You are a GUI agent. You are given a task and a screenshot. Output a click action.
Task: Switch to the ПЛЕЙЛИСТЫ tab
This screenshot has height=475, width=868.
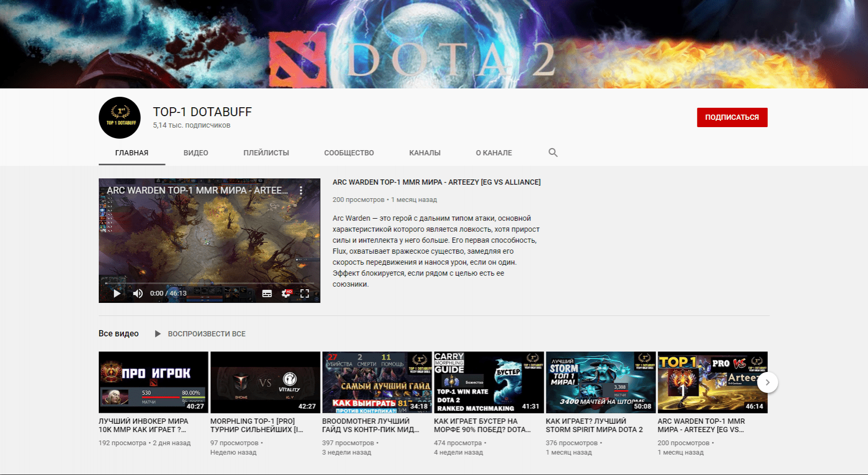[x=266, y=153]
